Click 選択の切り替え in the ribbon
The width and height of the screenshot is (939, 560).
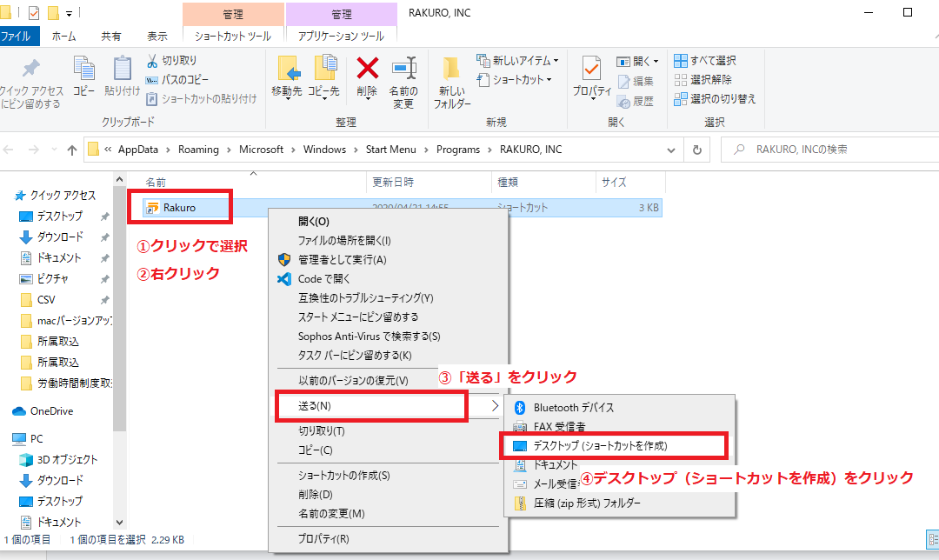pos(715,99)
